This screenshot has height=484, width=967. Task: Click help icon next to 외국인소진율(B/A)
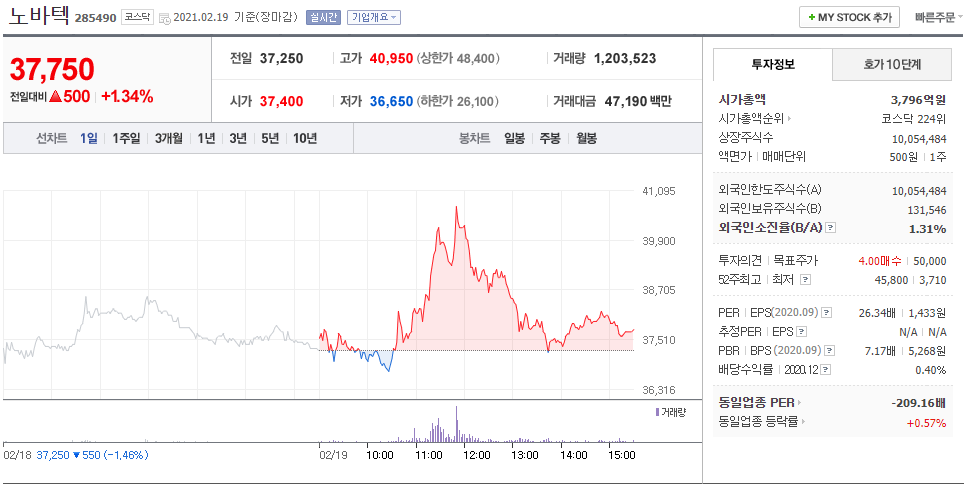[831, 228]
